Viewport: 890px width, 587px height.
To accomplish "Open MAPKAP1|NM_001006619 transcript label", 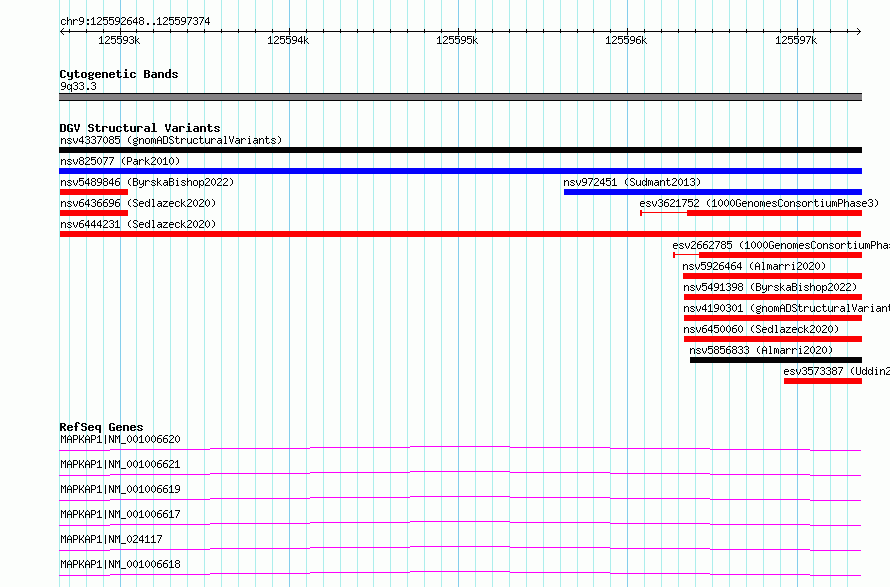I will [120, 489].
